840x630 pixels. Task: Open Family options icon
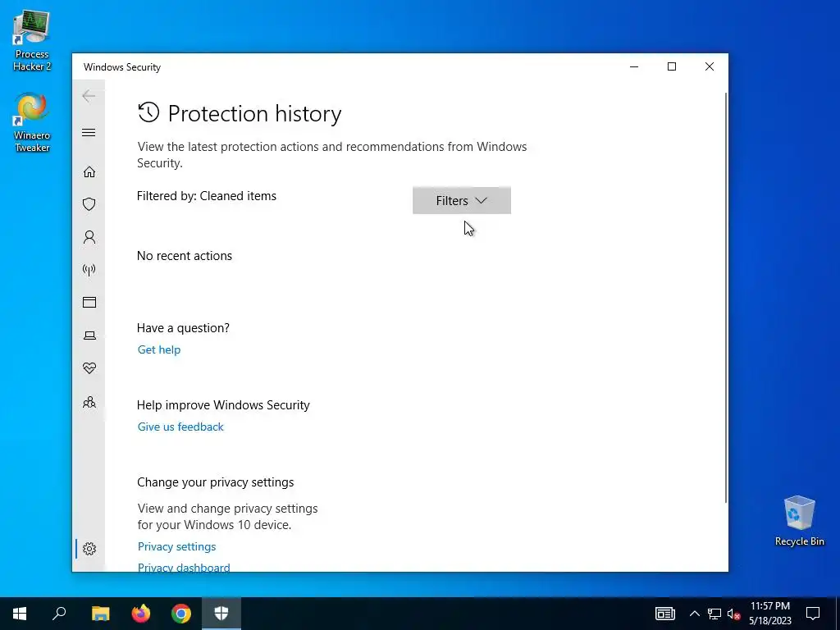tap(89, 402)
